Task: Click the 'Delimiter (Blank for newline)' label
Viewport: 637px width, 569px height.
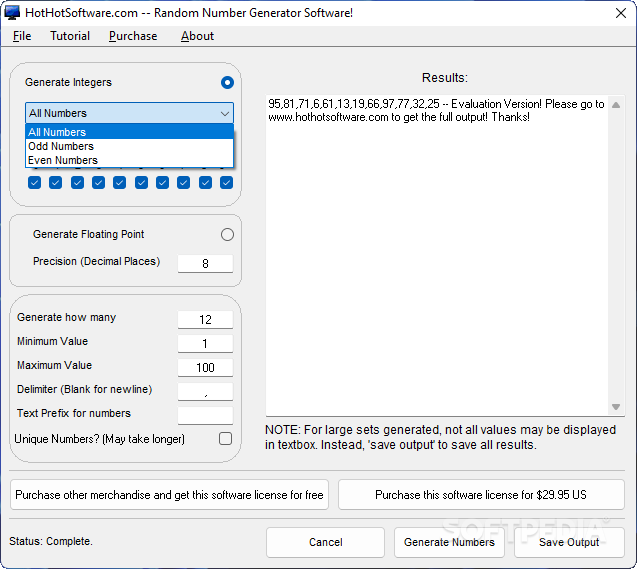Action: pos(84,389)
